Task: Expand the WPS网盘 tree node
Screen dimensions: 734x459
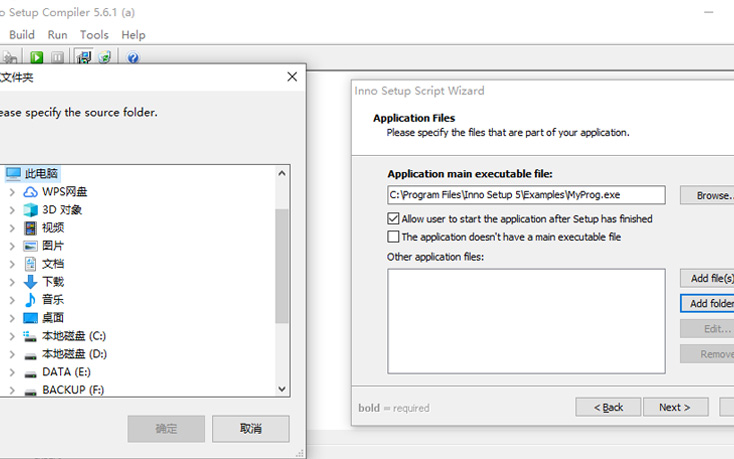Action: [12, 192]
